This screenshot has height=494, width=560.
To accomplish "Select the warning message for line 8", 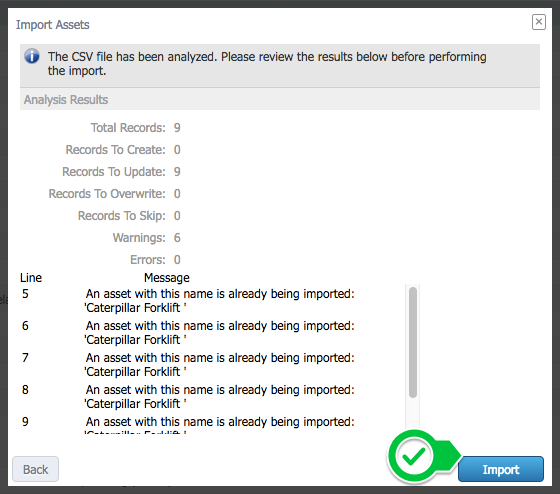I will point(220,396).
